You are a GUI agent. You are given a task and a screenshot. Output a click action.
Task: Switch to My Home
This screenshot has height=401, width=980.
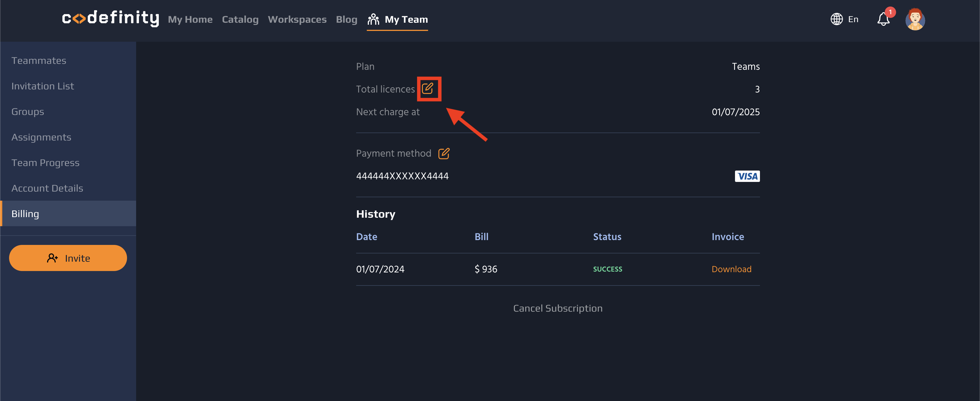(190, 19)
